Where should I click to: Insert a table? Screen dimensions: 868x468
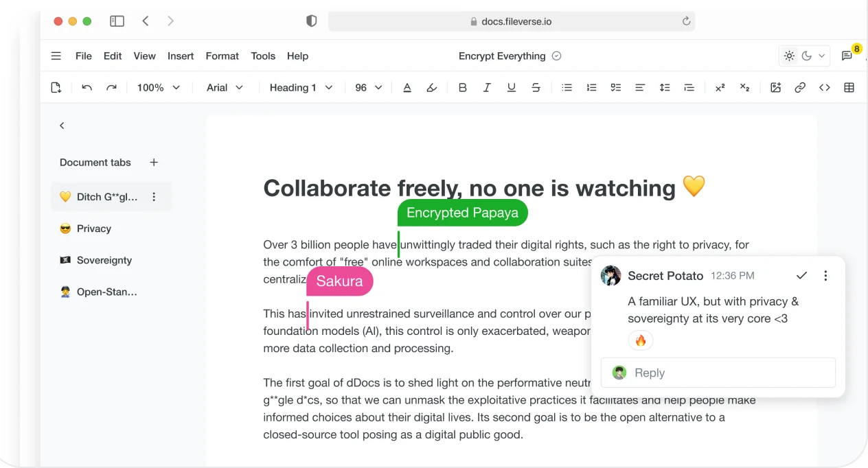(x=849, y=88)
